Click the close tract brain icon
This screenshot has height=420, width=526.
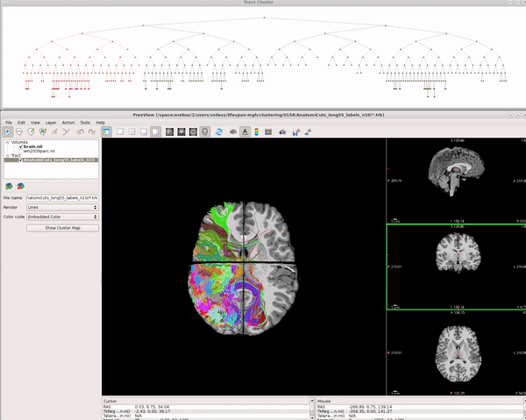pos(21,186)
